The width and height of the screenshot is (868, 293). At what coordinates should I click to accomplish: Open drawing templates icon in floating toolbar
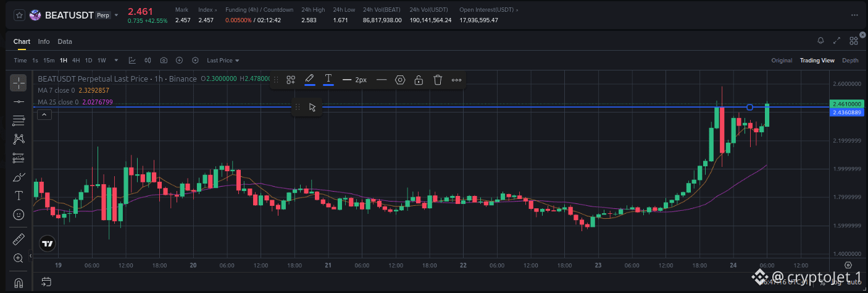click(291, 80)
